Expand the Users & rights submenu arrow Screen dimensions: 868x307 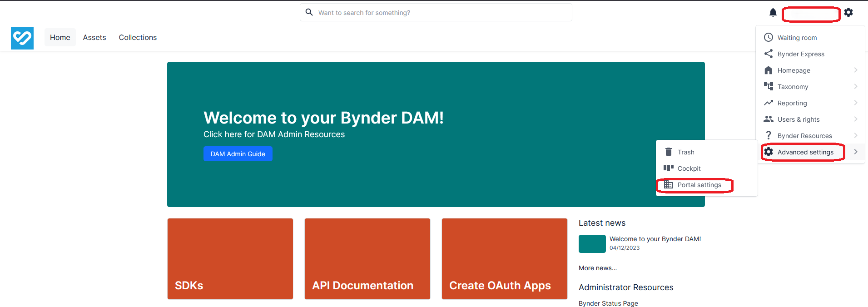[x=855, y=119]
